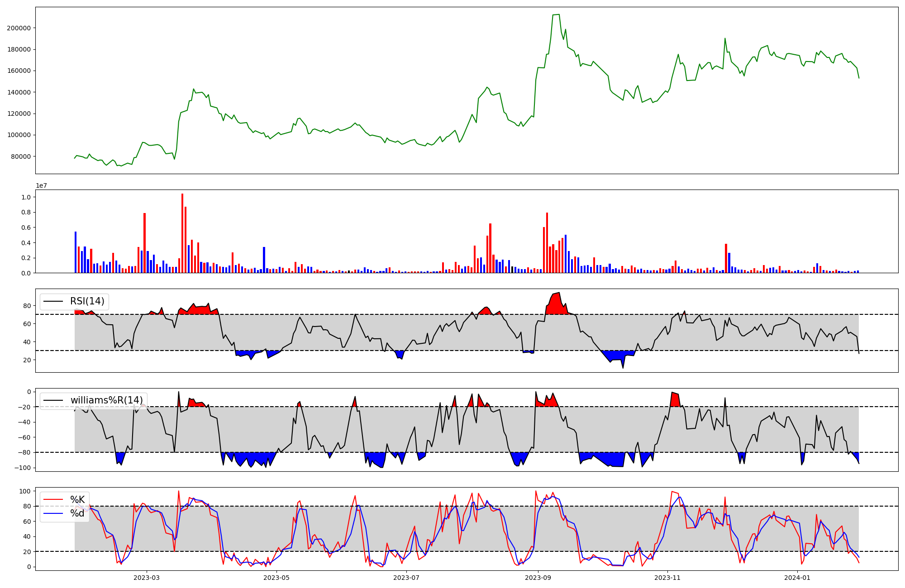Viewport: 905px width, 588px height.
Task: Click the blue %d legend line sample
Action: click(53, 513)
